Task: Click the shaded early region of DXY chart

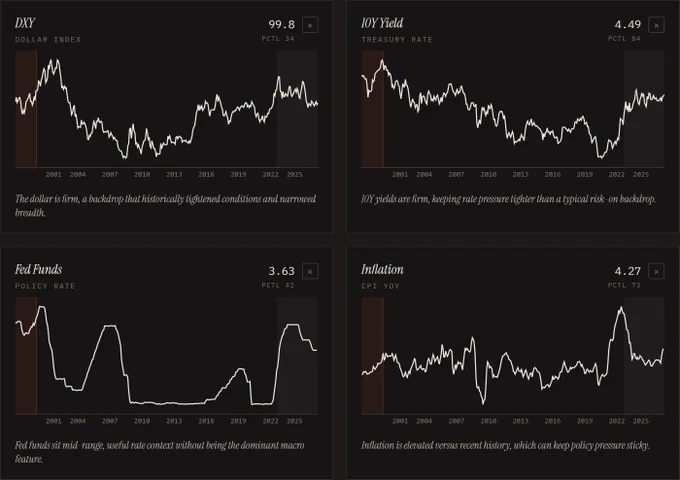Action: 26,109
